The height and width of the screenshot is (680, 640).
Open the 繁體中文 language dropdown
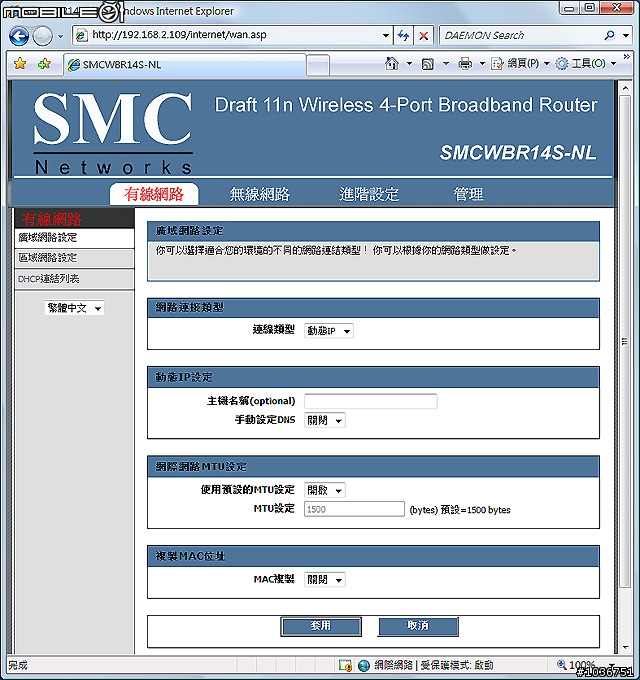tap(74, 308)
